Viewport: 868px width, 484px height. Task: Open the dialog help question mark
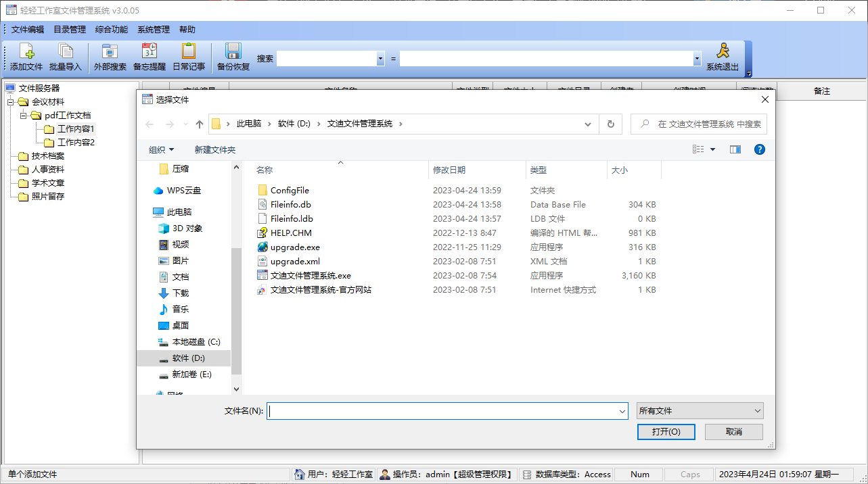760,149
